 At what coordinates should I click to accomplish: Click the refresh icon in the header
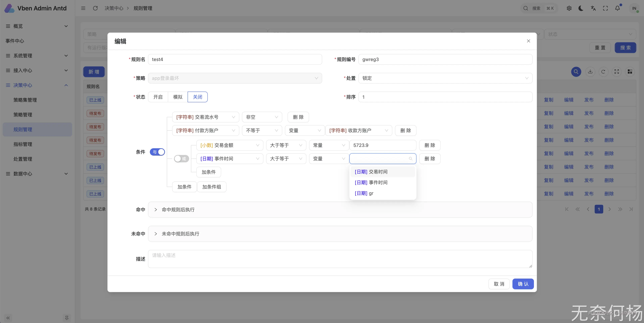pyautogui.click(x=95, y=8)
